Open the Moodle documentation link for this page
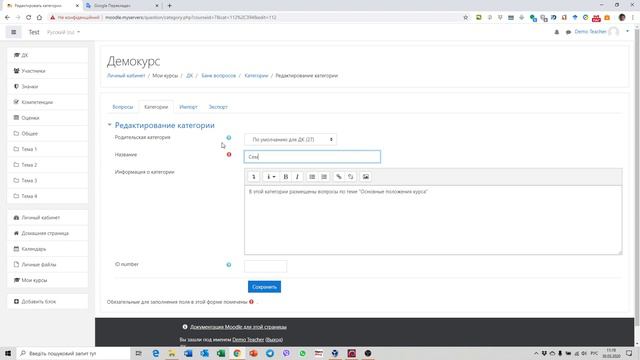The width and height of the screenshot is (640, 360). point(238,327)
